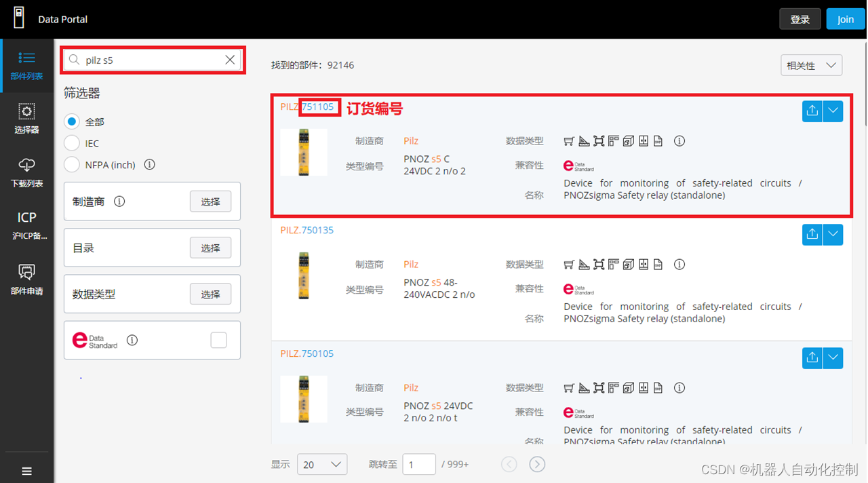Expand the arrow dropdown for PILZ.750105
This screenshot has width=868, height=483.
point(833,358)
